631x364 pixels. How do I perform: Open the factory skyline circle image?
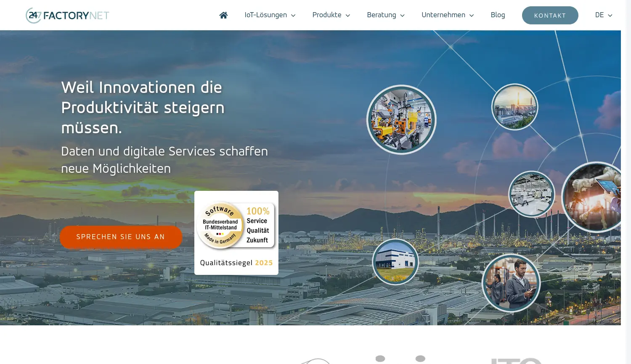click(514, 106)
